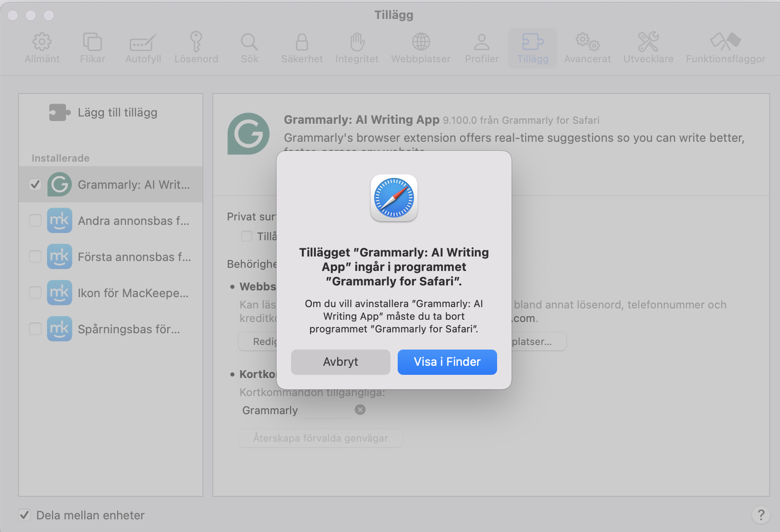Click Visa i Finder button
The image size is (780, 532).
click(447, 362)
